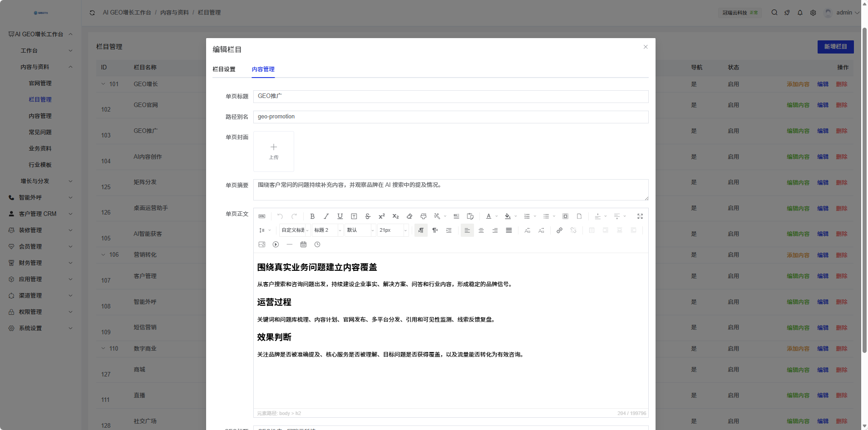Click the format painter brush icon
868x430 pixels.
(424, 216)
